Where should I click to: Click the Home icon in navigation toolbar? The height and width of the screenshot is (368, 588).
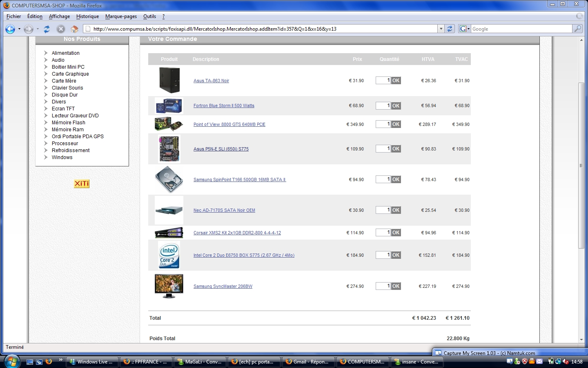[x=74, y=29]
